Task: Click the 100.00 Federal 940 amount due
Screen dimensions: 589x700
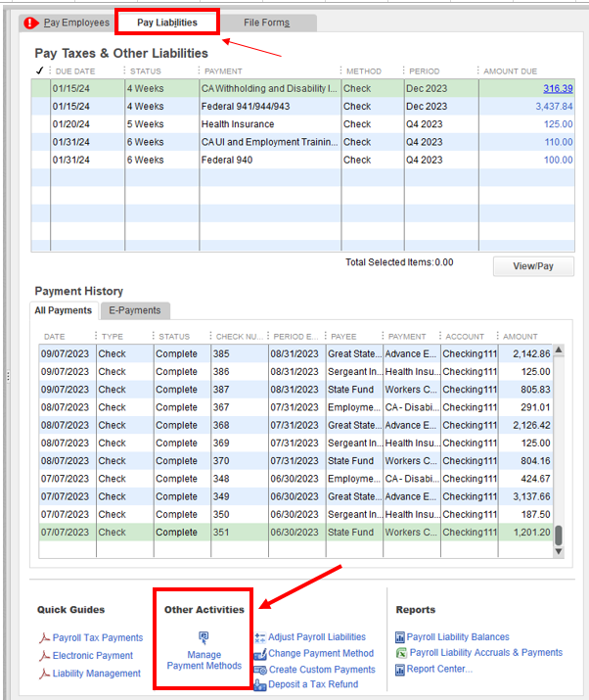Action: coord(559,160)
